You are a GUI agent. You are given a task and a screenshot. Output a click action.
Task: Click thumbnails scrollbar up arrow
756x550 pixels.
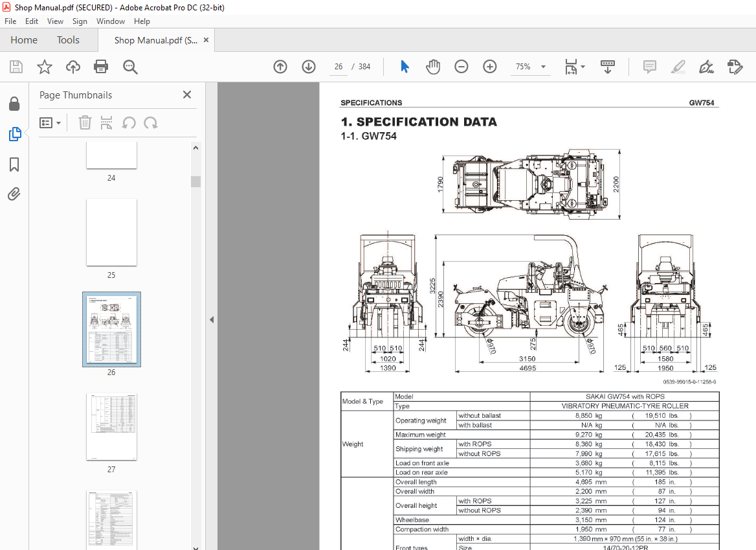pyautogui.click(x=195, y=148)
